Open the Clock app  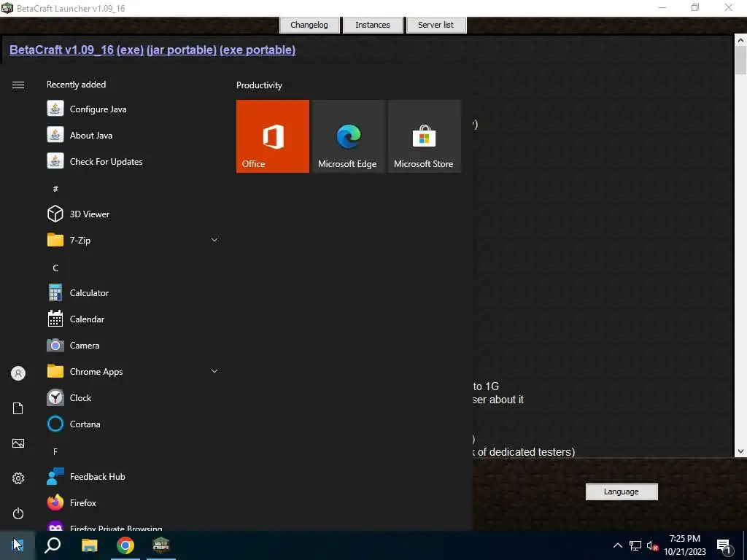133,397
